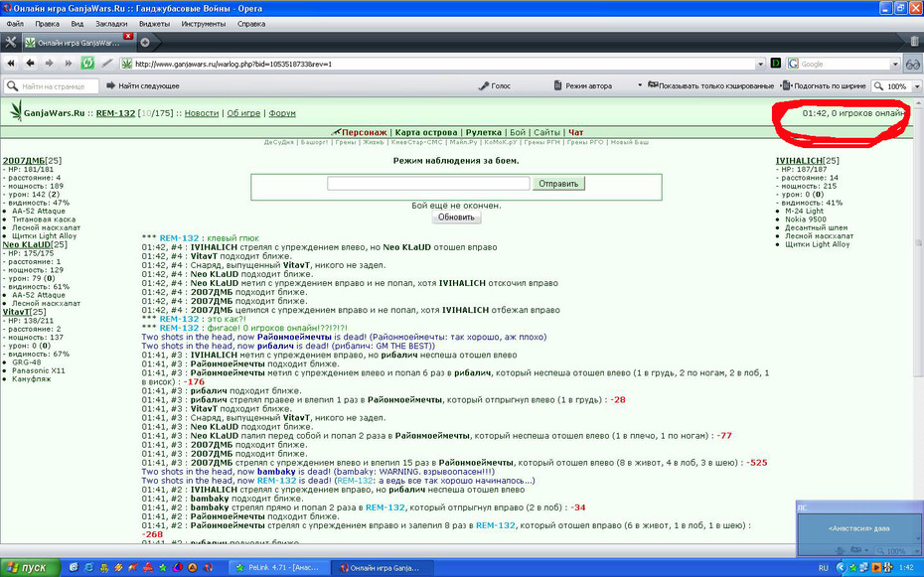The width and height of the screenshot is (924, 577).
Task: Click M-24 Light item link
Action: 804,211
